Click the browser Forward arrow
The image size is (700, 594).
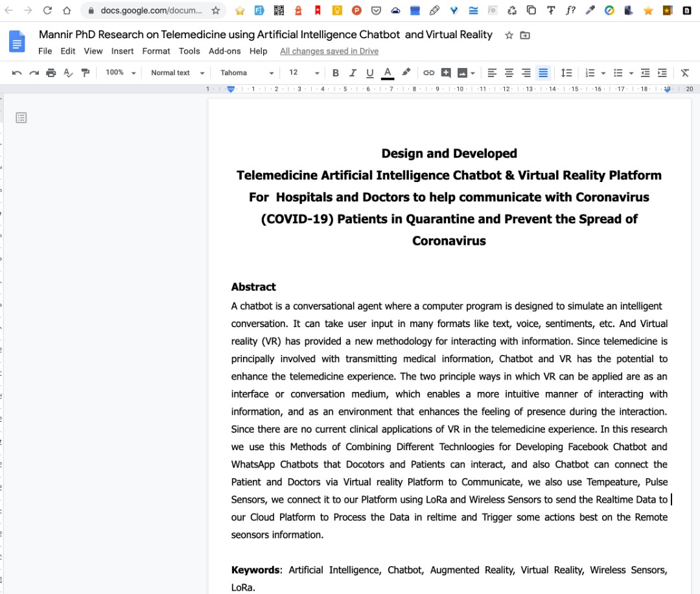(28, 10)
